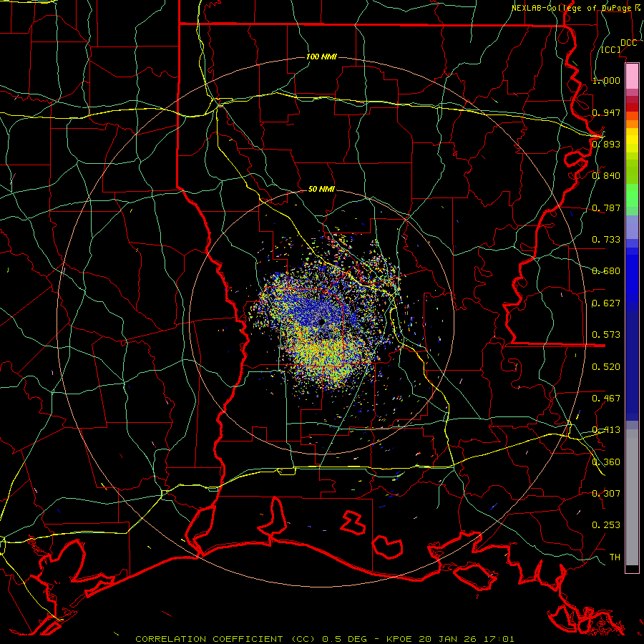Image resolution: width=644 pixels, height=644 pixels.
Task: Click the NEXLAB-College of DuPage credit text
Action: coord(576,8)
